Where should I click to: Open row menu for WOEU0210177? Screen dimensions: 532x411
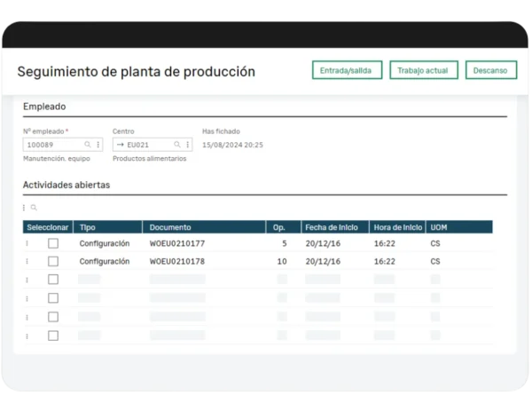[x=27, y=243]
